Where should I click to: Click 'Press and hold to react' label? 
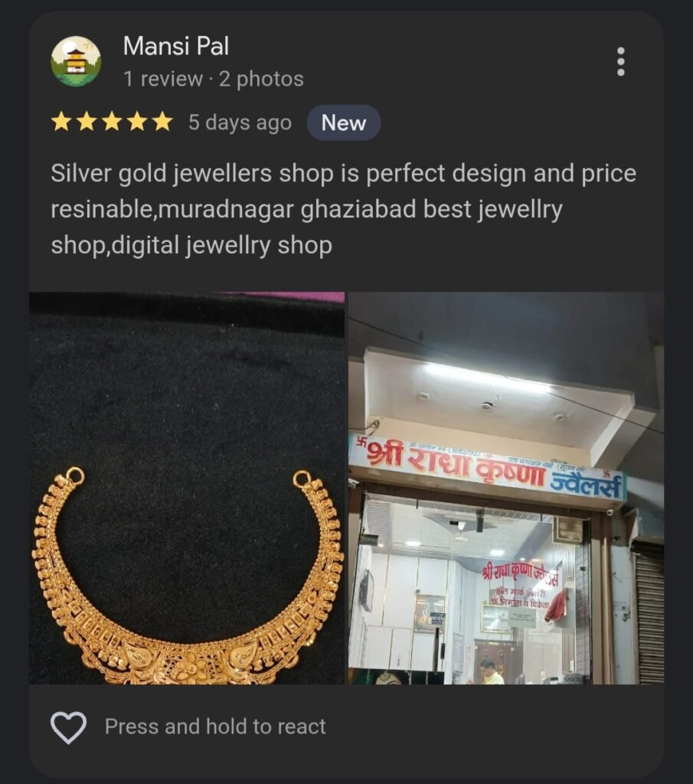click(215, 727)
